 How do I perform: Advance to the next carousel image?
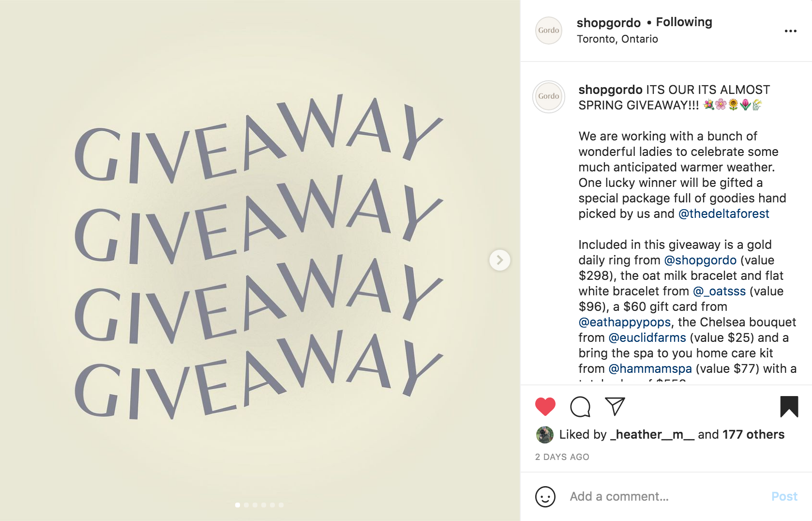499,260
